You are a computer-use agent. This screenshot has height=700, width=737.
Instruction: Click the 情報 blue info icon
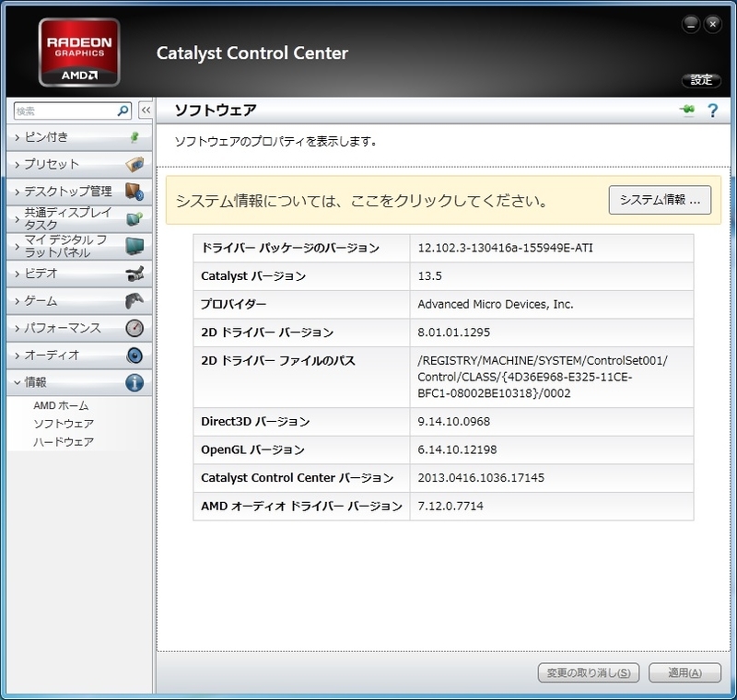[135, 382]
